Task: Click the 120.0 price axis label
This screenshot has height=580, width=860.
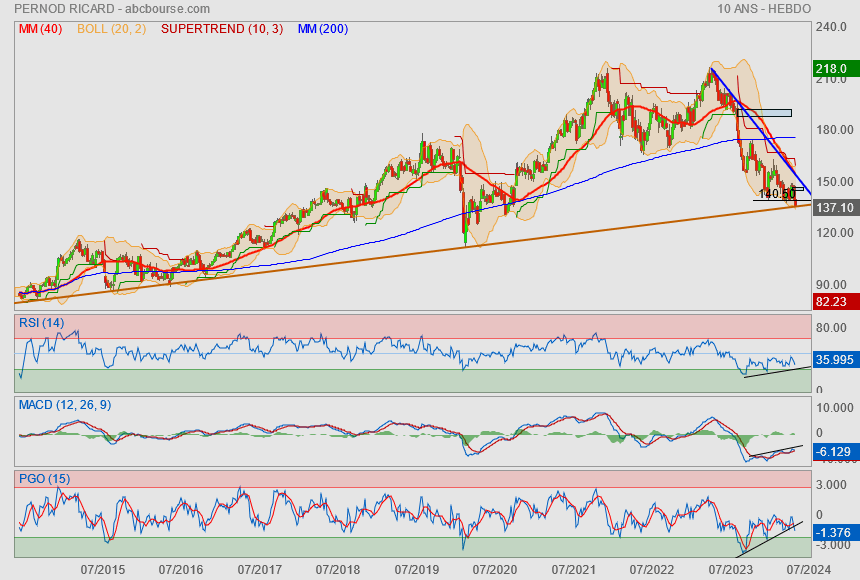Action: (x=834, y=233)
